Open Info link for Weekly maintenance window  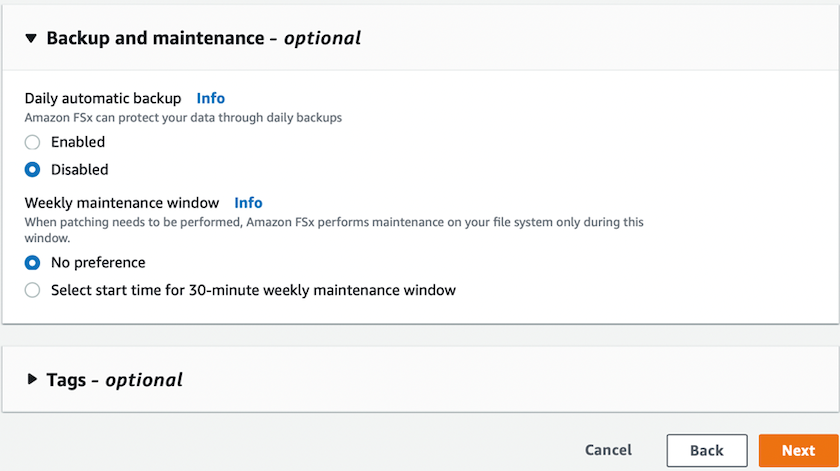(x=248, y=202)
